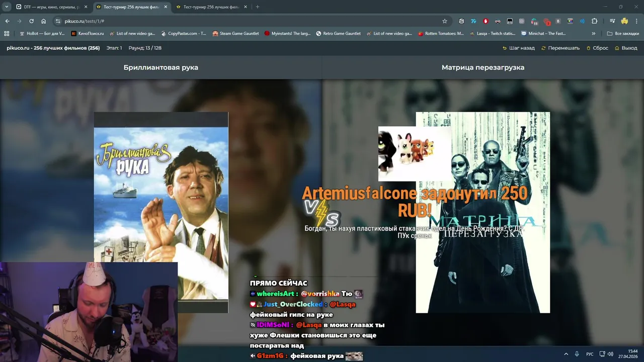The image size is (644, 362).
Task: Click the black square face extension icon
Action: coord(510,21)
